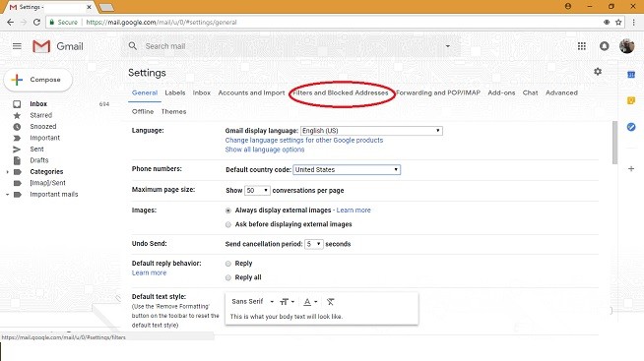The height and width of the screenshot is (361, 644).
Task: Click the eye icon in address bar
Action: tap(607, 23)
